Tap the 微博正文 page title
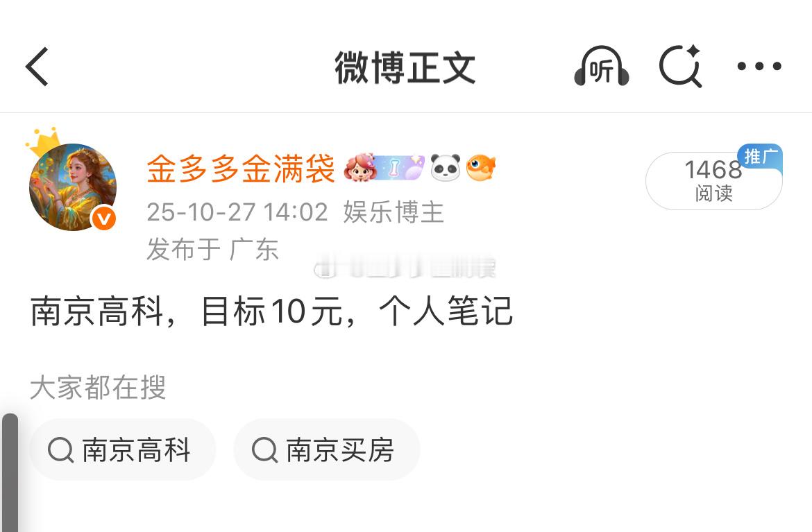This screenshot has height=532, width=812. (x=405, y=67)
